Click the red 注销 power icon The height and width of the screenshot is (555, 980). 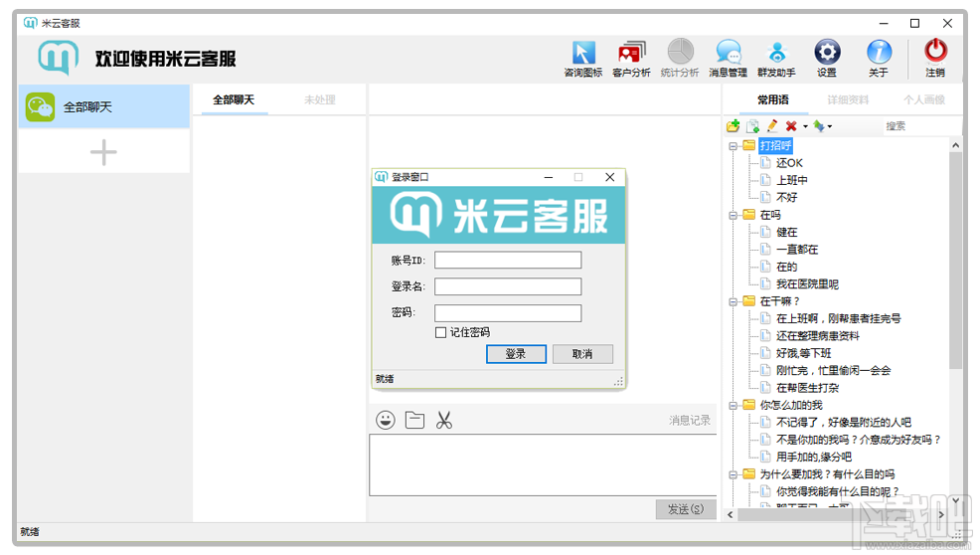935,59
